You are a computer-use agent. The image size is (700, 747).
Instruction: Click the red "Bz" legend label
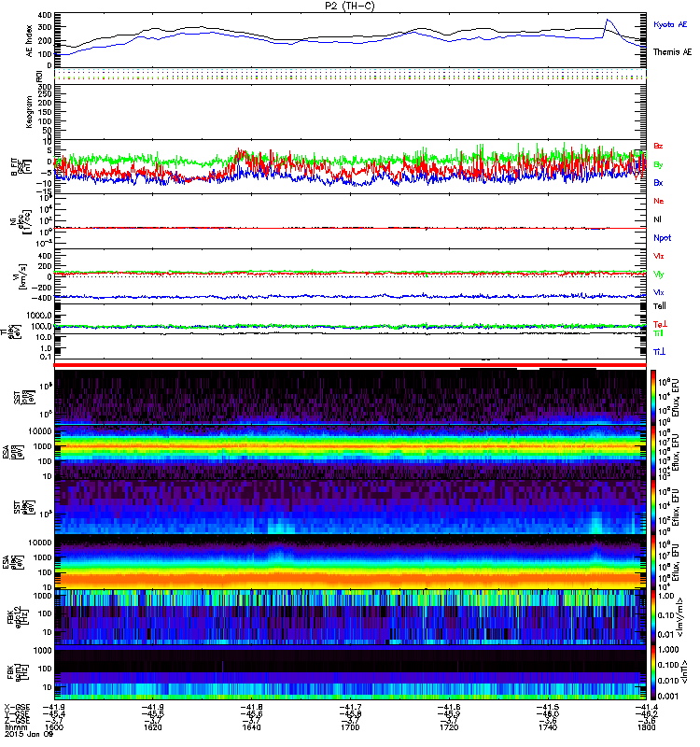[658, 147]
